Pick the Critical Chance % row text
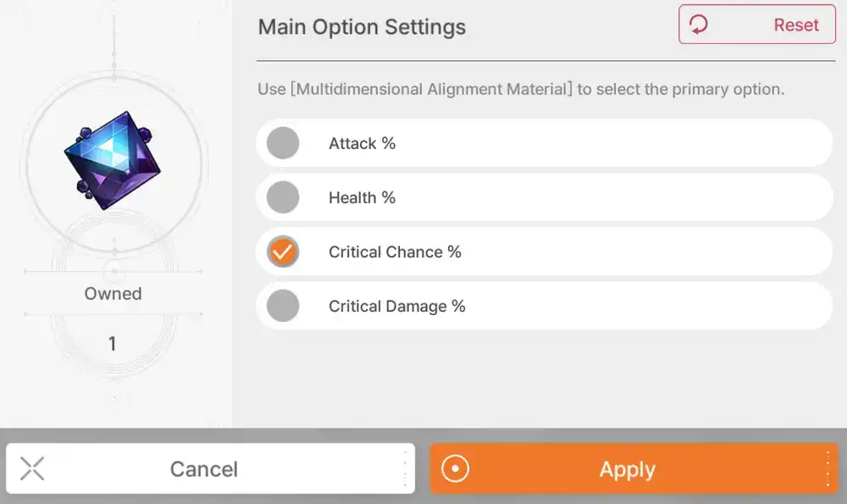847x504 pixels. pos(395,252)
